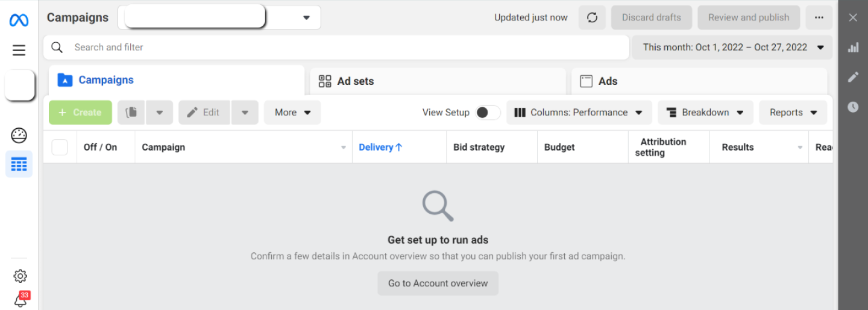
Task: Click the Search and filter field
Action: click(x=336, y=47)
